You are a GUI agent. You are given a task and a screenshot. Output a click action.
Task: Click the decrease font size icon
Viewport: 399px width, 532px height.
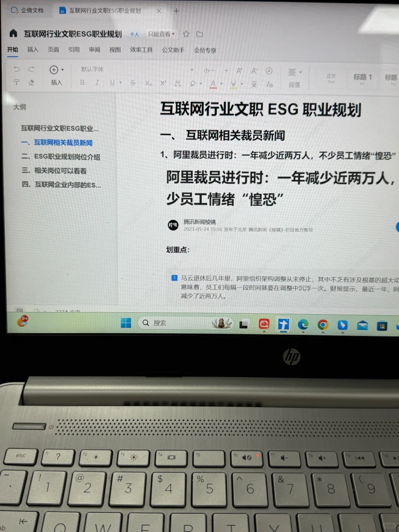(x=254, y=71)
